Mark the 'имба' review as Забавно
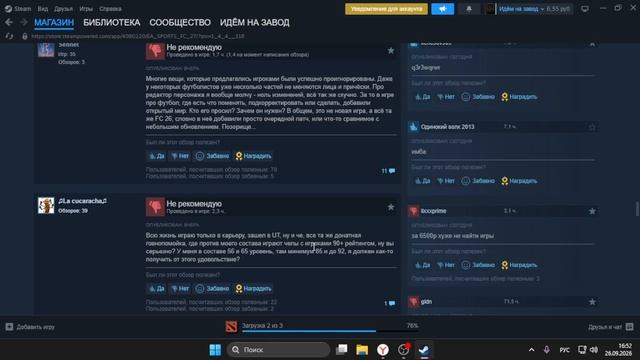This screenshot has width=640, height=360. pyautogui.click(x=478, y=181)
